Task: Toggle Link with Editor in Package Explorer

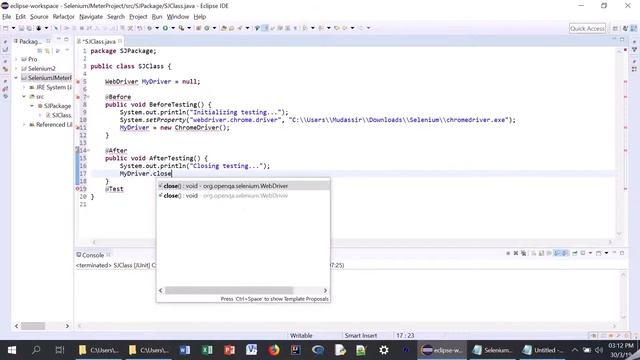Action: click(x=47, y=51)
